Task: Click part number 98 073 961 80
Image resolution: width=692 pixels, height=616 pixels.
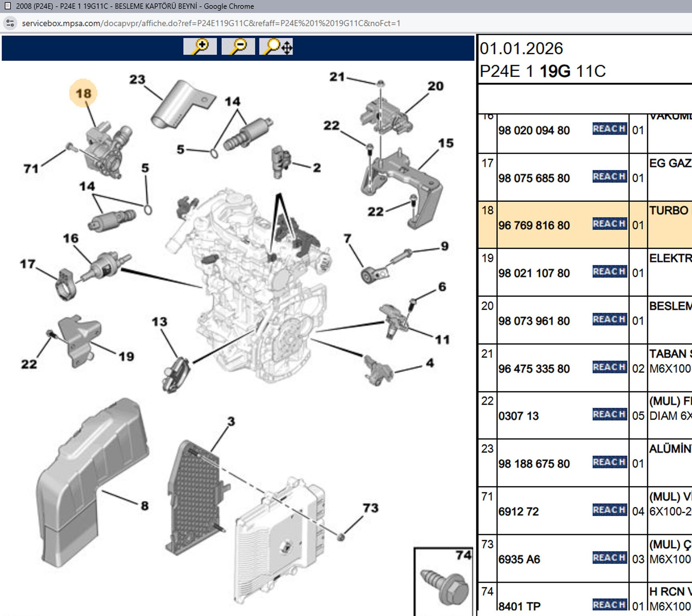Action: coord(534,321)
